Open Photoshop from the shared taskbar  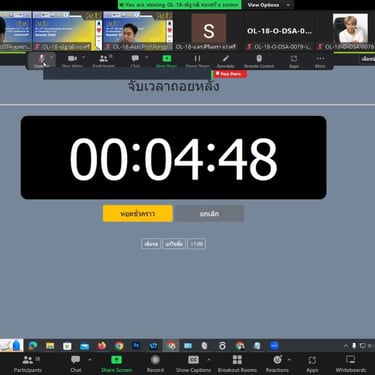click(x=136, y=346)
